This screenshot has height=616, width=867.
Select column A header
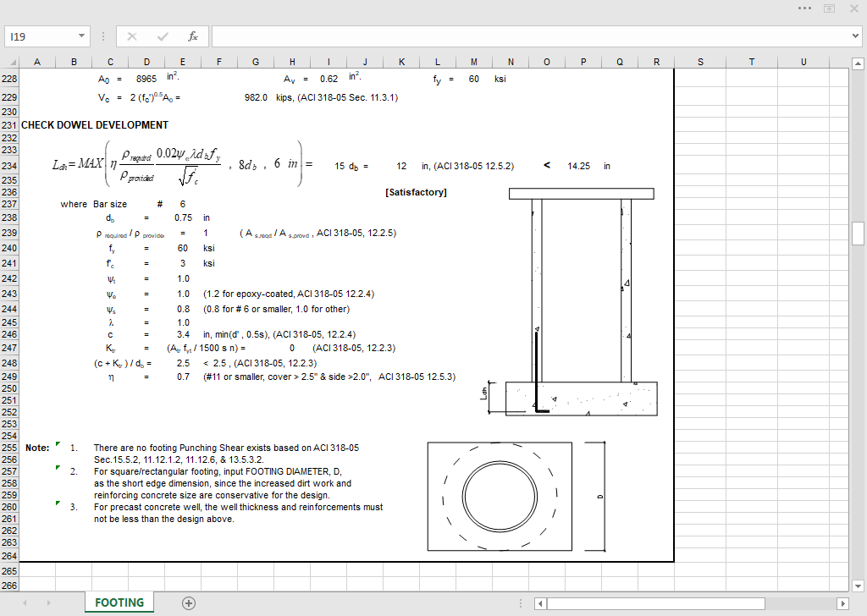coord(37,62)
